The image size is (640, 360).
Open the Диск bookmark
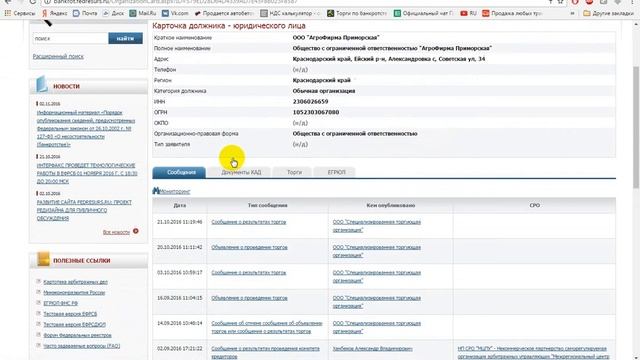pos(113,13)
